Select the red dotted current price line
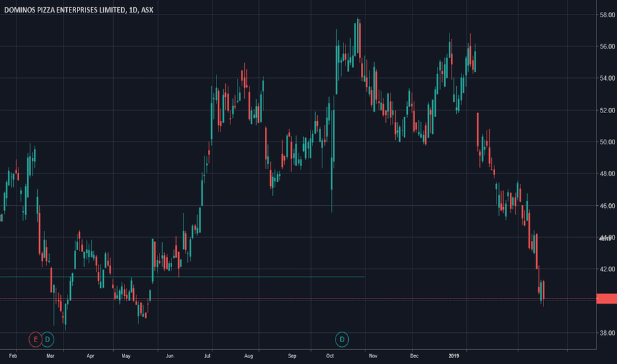The width and height of the screenshot is (617, 364). 299,298
